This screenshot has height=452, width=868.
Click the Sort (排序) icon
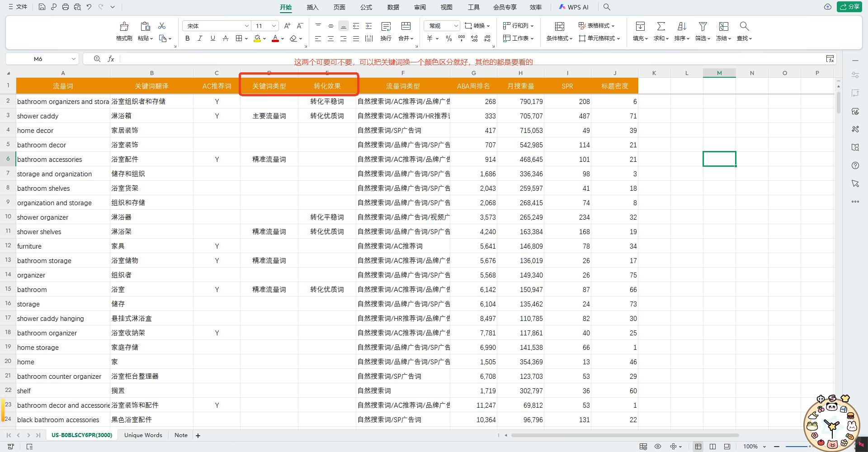[x=682, y=26]
